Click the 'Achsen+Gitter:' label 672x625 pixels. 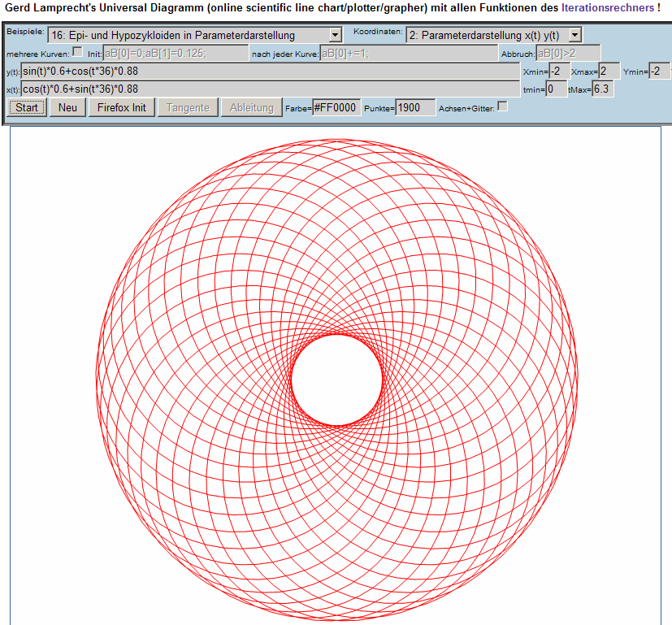[x=466, y=109]
